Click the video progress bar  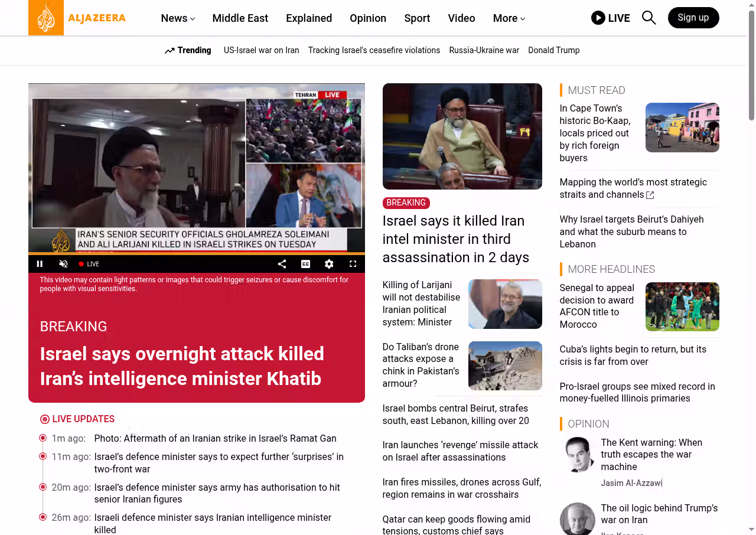coord(196,254)
